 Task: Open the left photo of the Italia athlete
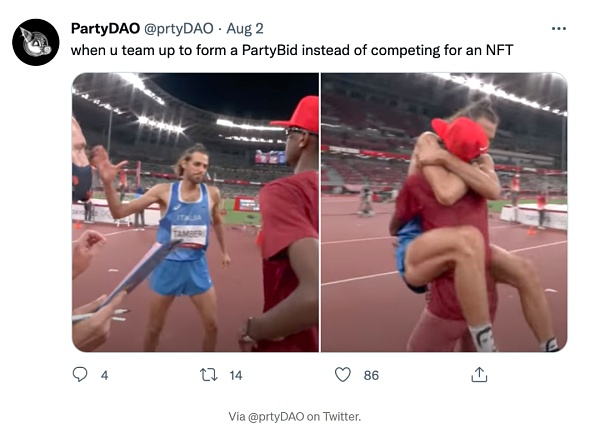tap(195, 212)
